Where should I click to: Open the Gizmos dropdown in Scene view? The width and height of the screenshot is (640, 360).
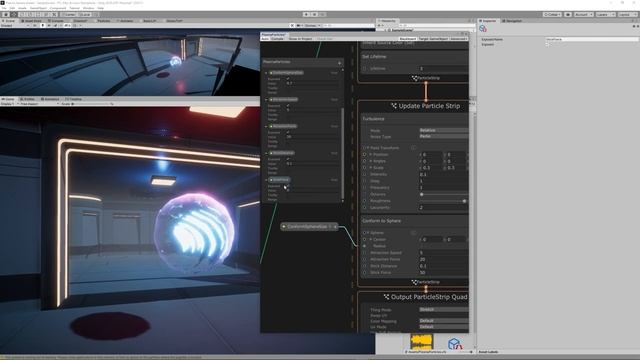312,25
